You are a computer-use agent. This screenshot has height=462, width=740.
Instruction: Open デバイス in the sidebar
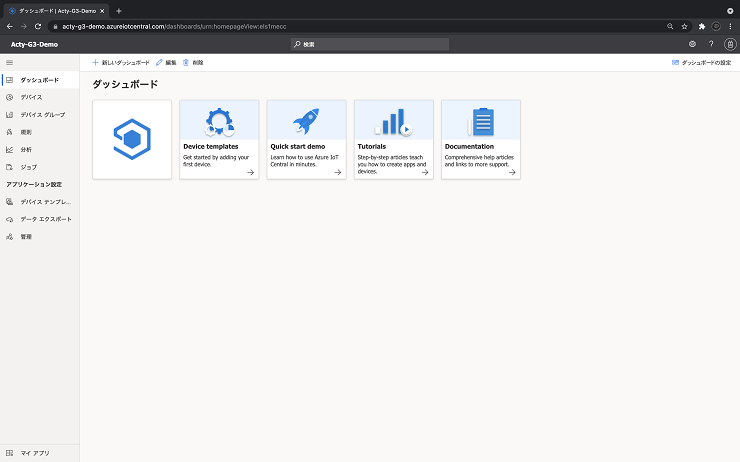click(40, 97)
